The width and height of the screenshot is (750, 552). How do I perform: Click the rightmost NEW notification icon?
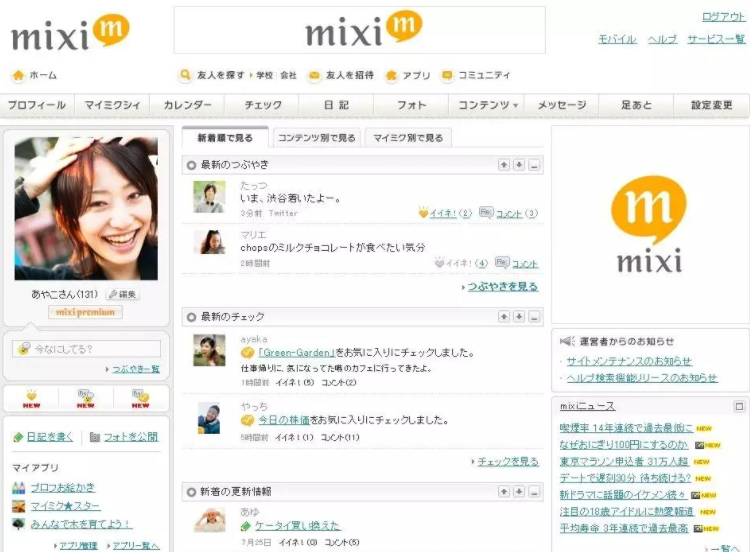141,398
